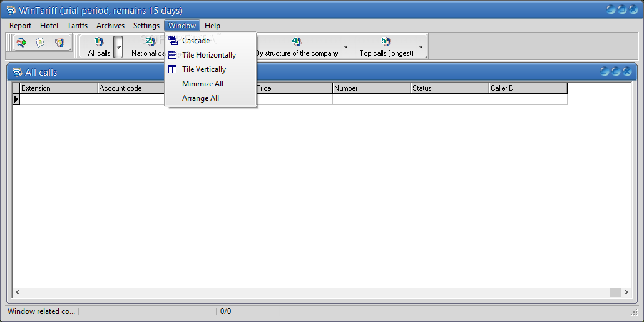This screenshot has width=644, height=322.
Task: Open Top calls (longest) report
Action: [x=387, y=47]
